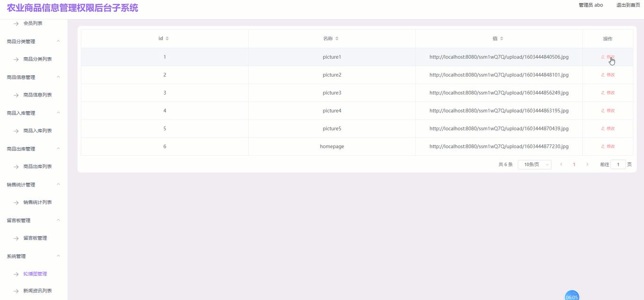Click 修改 for the picture1 row
This screenshot has width=644, height=300.
coord(608,57)
